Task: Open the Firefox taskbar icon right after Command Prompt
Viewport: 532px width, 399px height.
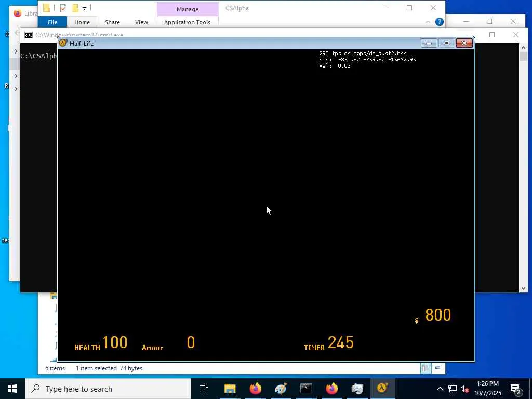Action: (331, 389)
